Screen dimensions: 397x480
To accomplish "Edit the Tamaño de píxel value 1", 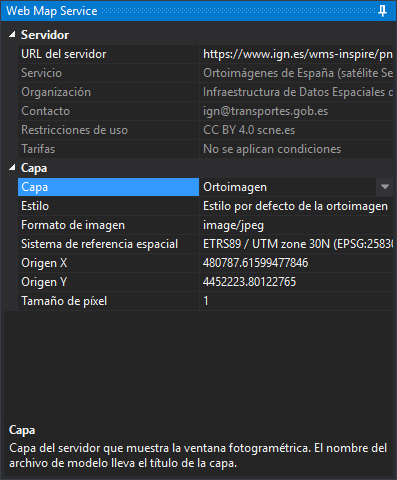I will click(296, 301).
